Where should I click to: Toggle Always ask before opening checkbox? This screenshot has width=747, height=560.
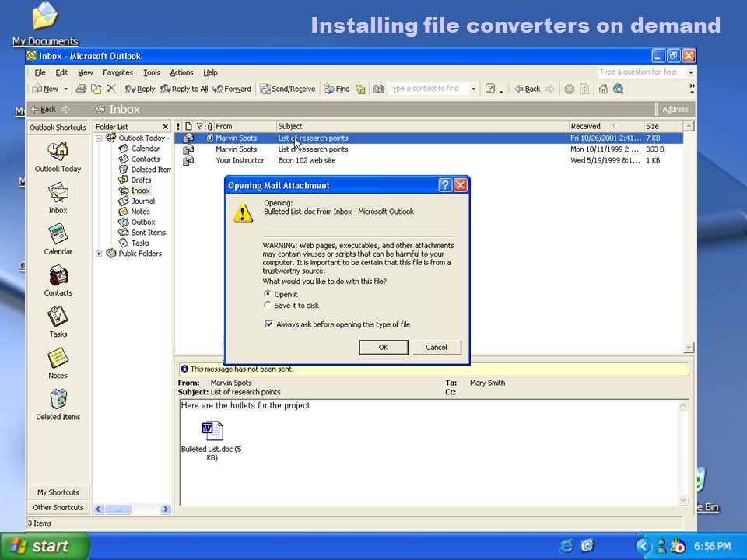(x=268, y=324)
